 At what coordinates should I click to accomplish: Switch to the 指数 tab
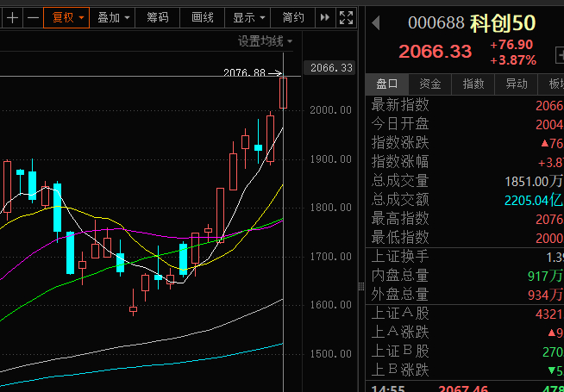pos(473,84)
